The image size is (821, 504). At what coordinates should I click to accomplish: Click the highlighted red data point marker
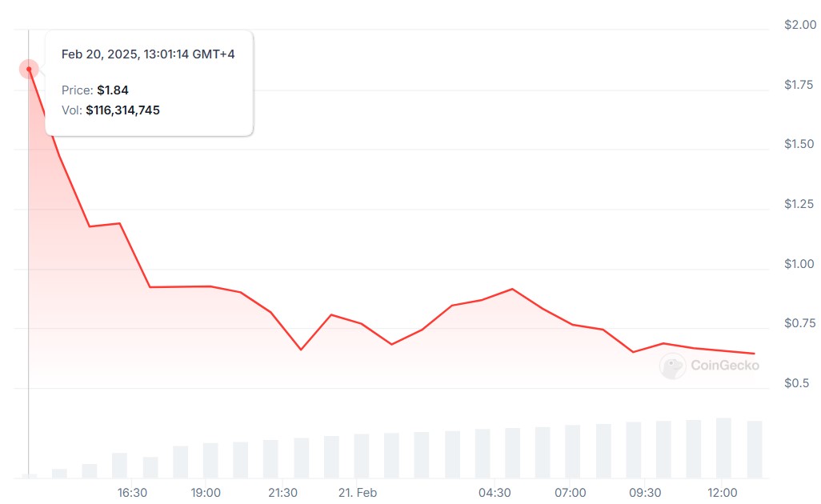[29, 70]
